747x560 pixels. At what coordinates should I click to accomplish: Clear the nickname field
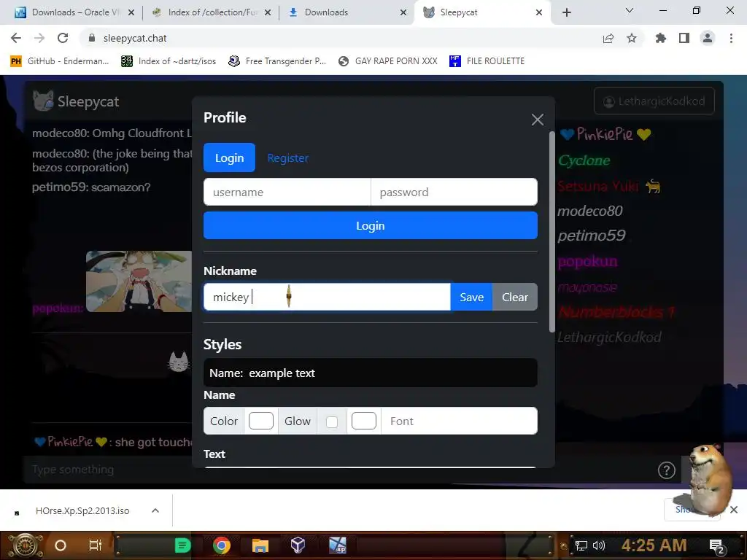515,297
